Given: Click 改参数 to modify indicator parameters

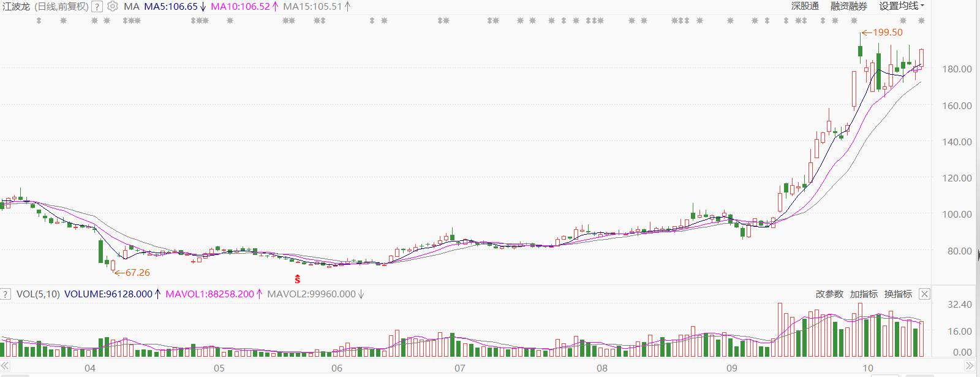Looking at the screenshot, I should pos(829,294).
